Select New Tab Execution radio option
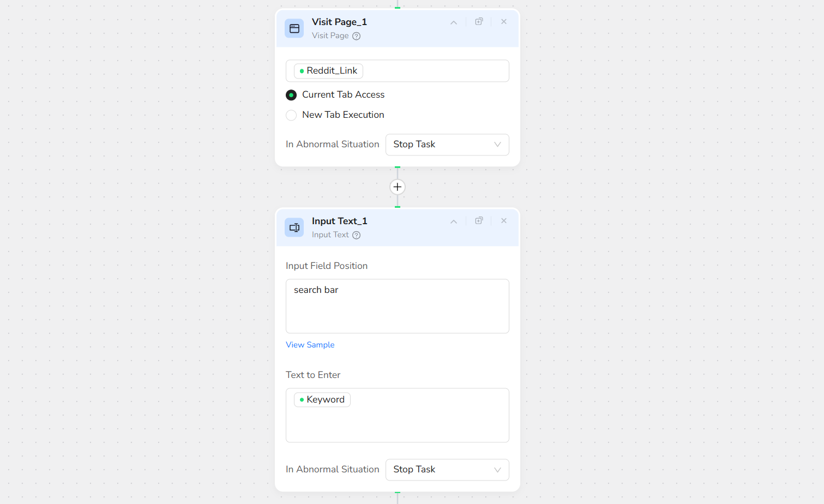Image resolution: width=824 pixels, height=504 pixels. tap(291, 115)
